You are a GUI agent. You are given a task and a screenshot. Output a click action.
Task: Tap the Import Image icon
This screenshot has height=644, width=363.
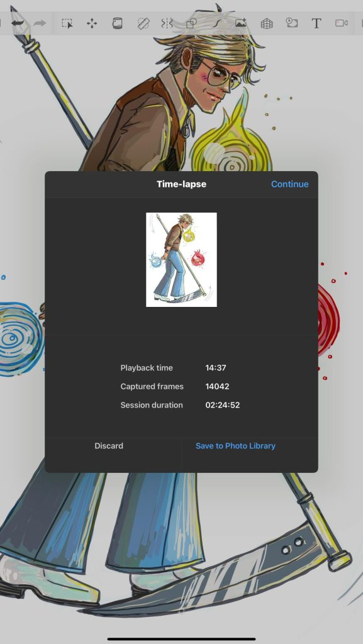240,23
